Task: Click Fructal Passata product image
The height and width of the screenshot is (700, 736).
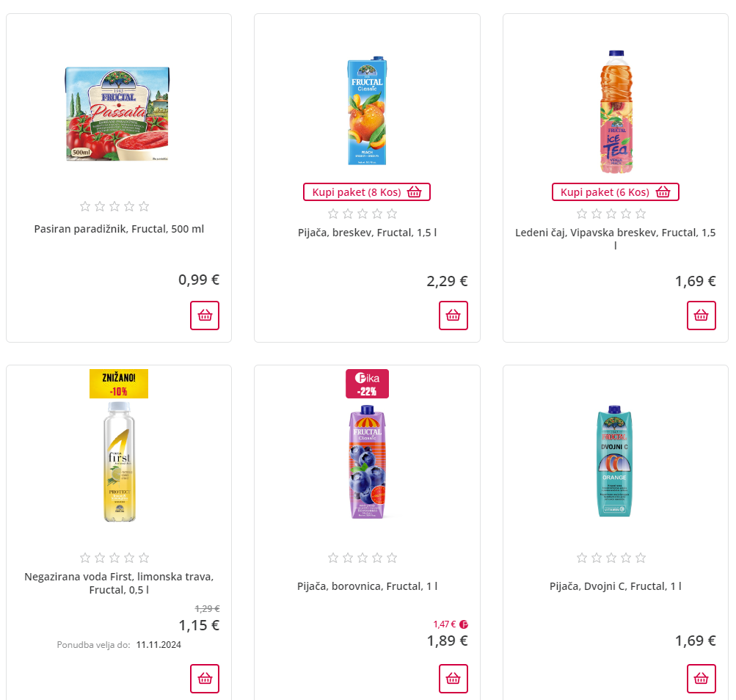Action: coord(118,114)
